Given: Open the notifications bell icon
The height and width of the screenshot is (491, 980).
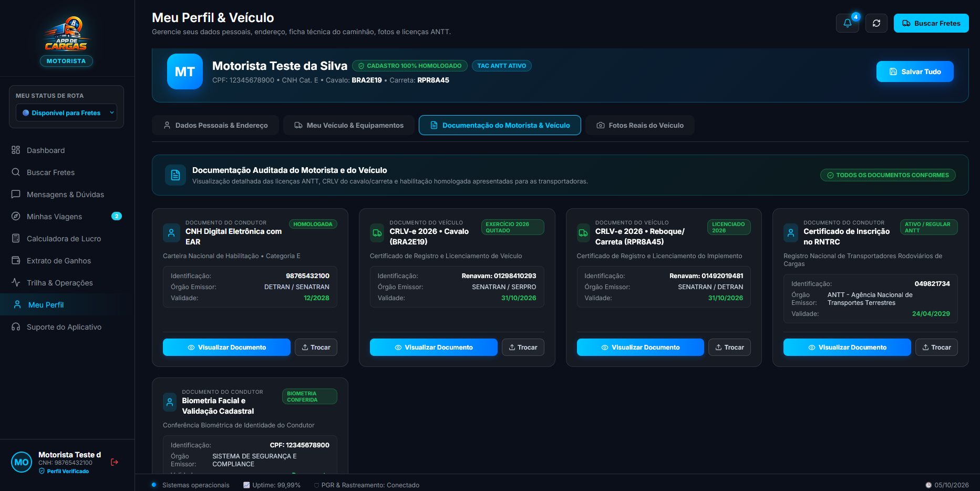Looking at the screenshot, I should coord(847,23).
